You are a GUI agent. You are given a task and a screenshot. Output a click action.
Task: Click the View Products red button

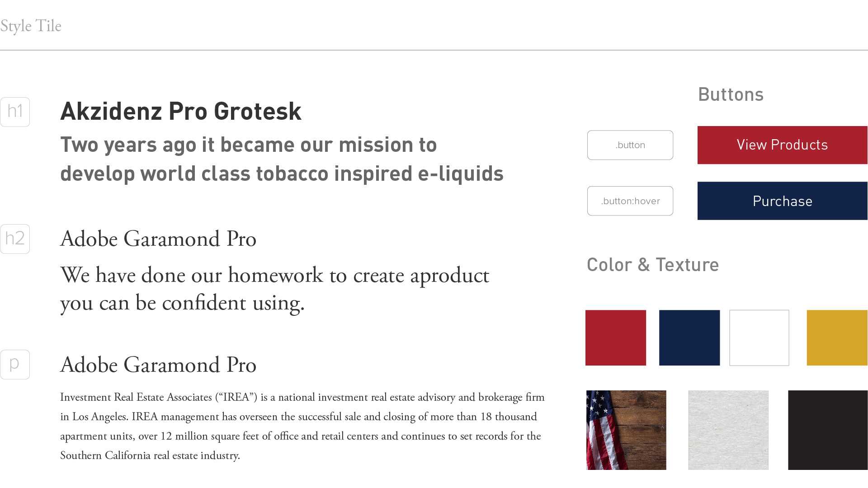click(783, 145)
